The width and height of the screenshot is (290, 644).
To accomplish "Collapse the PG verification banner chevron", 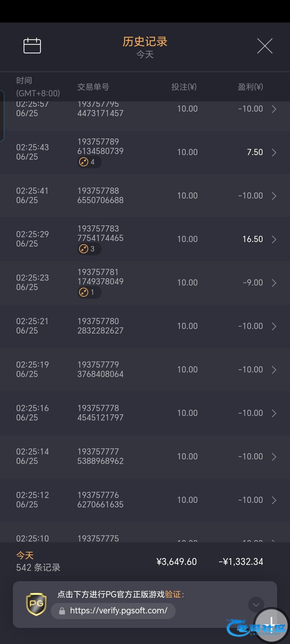I will pyautogui.click(x=256, y=605).
